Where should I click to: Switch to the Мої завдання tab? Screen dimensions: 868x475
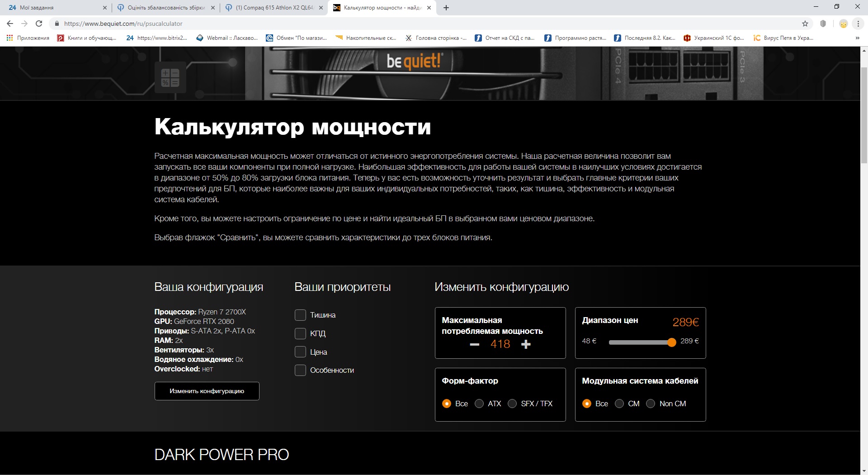[x=54, y=8]
